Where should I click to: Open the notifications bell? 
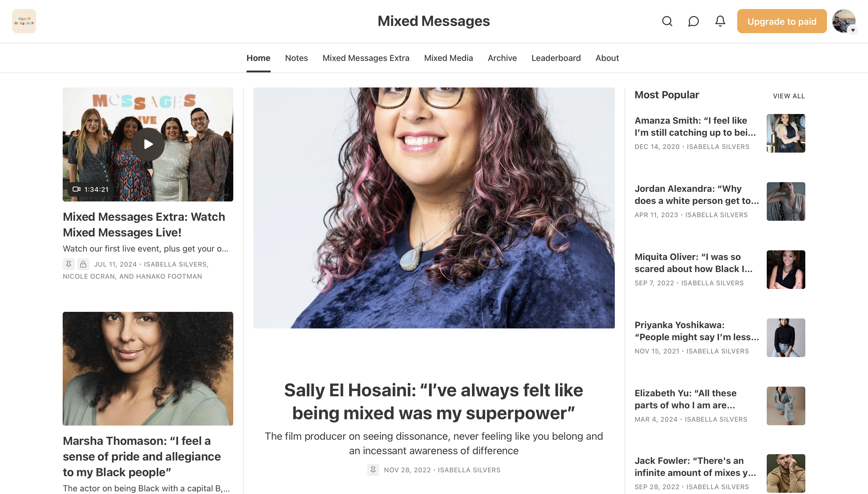tap(720, 21)
